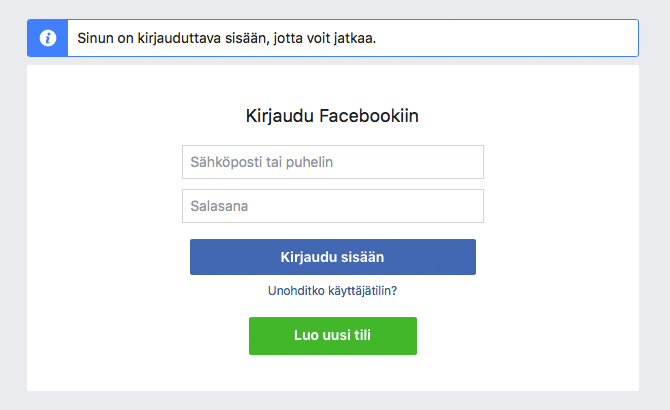Focus the 'Sähköposti tai puhelin' field
The height and width of the screenshot is (410, 670).
click(332, 162)
